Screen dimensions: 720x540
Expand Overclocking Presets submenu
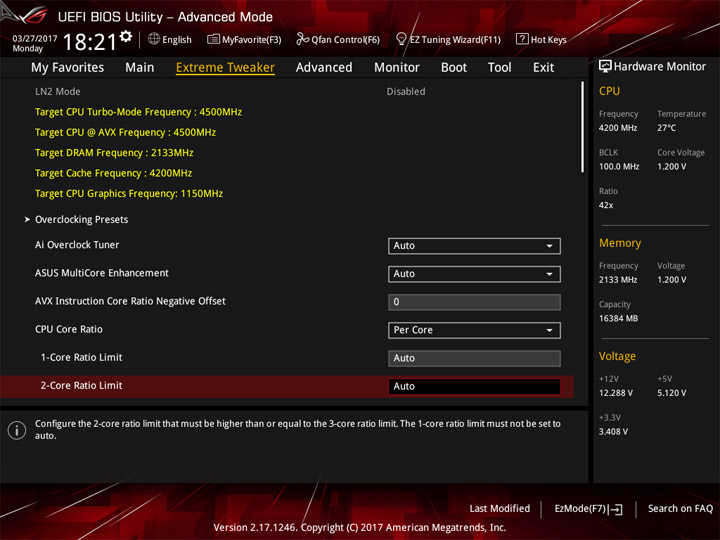click(x=81, y=219)
